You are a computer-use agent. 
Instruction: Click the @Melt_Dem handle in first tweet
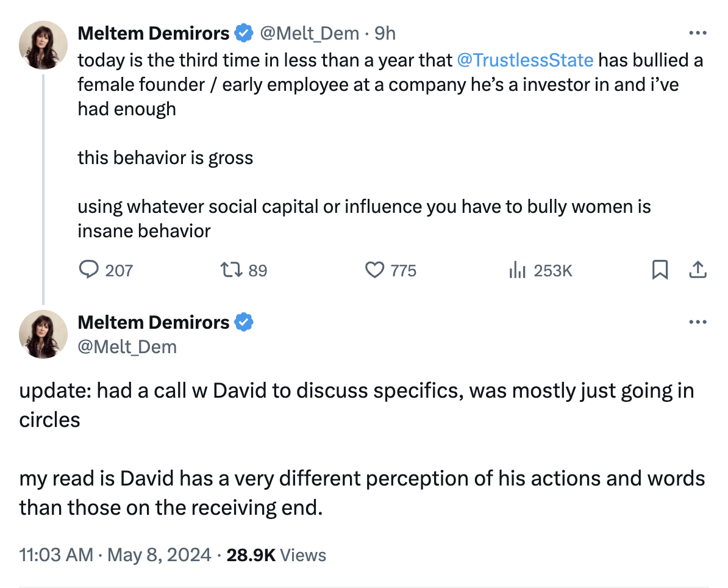click(x=309, y=33)
